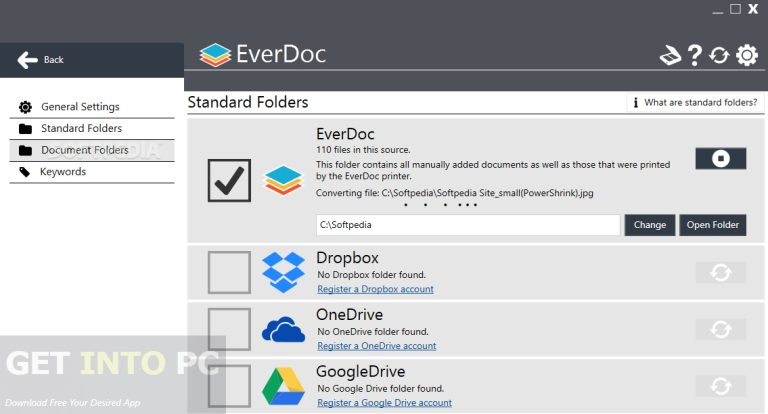Click the C:\Softpedia folder path field
This screenshot has height=414, width=768.
click(x=467, y=225)
